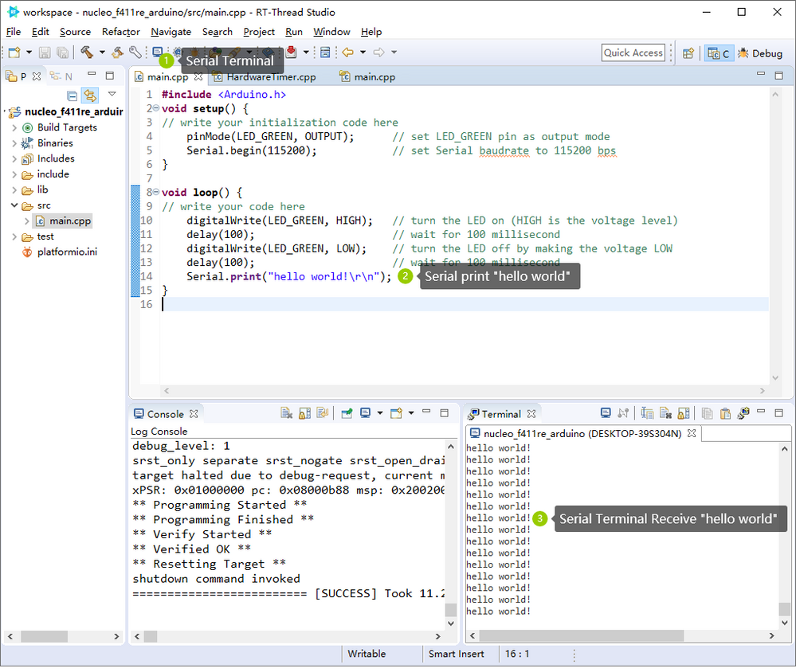The height and width of the screenshot is (672, 796).
Task: Open a new terminal in Terminal panel
Action: 605,413
